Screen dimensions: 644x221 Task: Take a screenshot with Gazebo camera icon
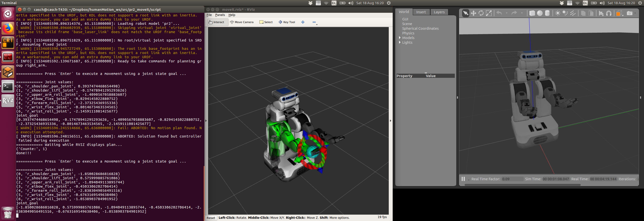pos(630,13)
